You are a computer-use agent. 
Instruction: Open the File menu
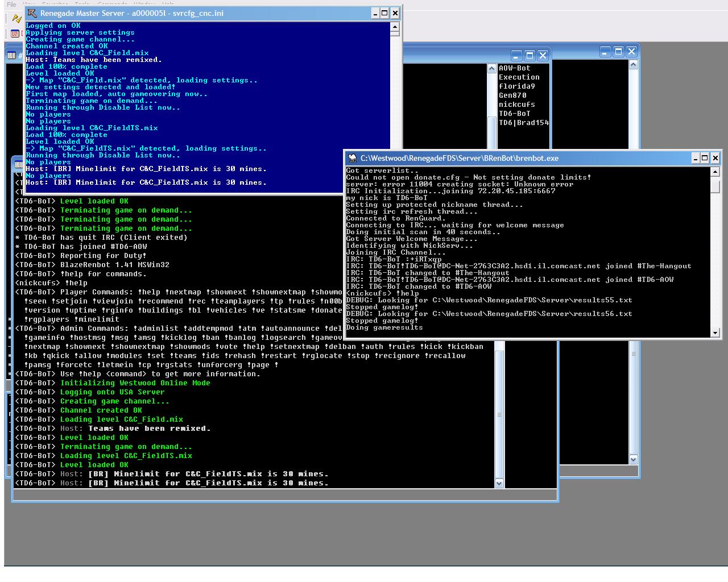(11, 4)
